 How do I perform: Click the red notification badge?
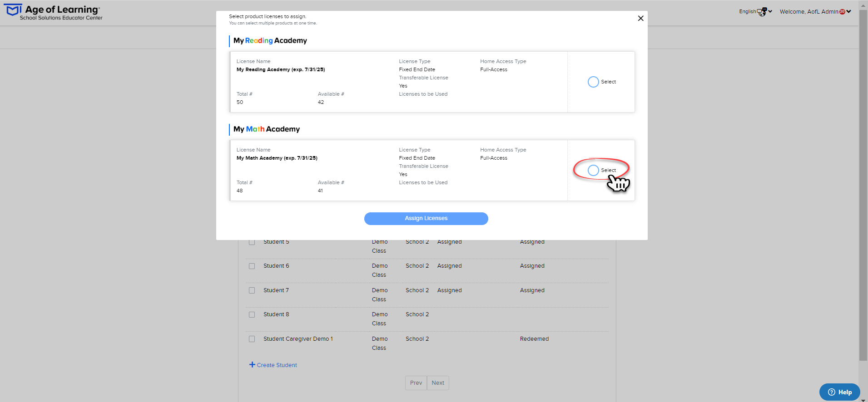[x=842, y=12]
